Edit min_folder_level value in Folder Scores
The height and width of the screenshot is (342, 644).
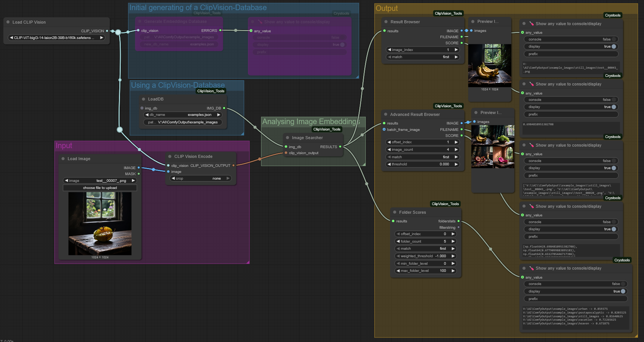[425, 263]
